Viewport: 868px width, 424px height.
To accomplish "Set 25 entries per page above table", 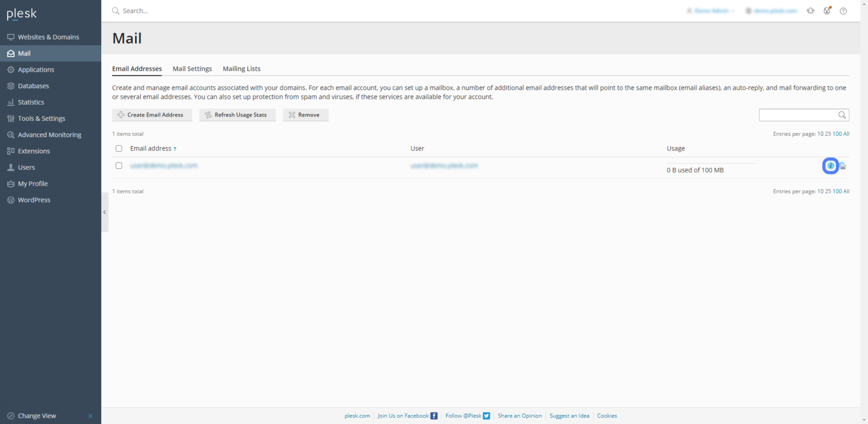I will point(828,134).
